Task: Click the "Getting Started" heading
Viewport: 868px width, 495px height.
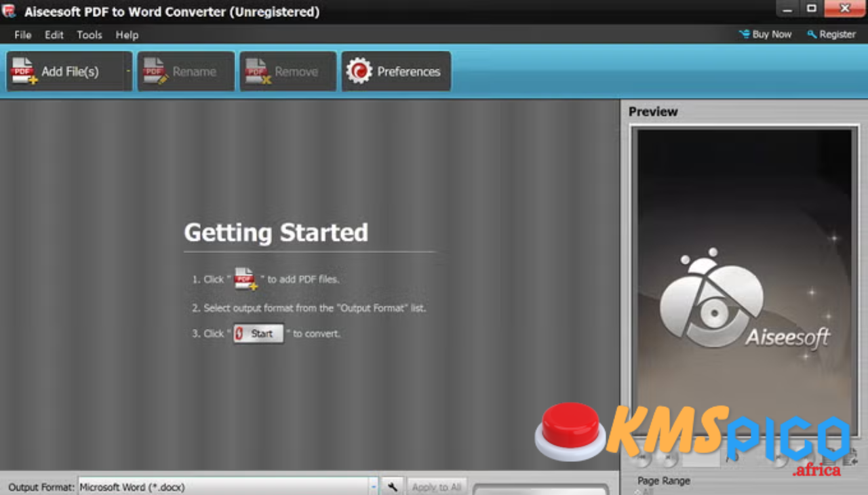Action: (x=276, y=233)
